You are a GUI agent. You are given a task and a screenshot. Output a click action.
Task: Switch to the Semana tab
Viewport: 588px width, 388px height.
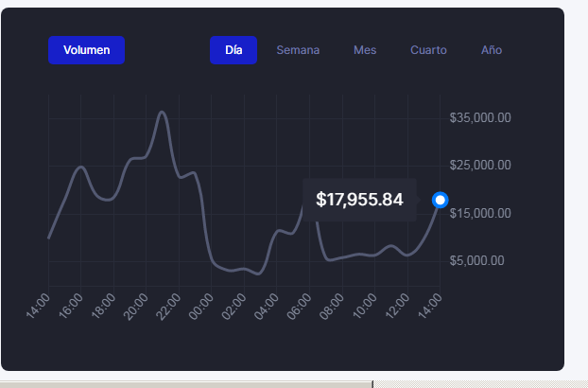(298, 50)
